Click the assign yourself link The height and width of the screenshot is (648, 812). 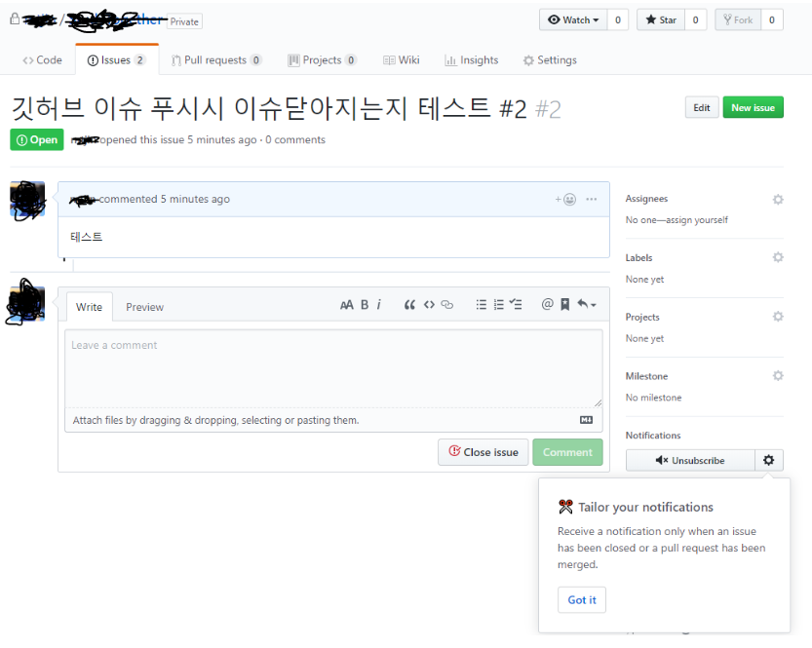[697, 220]
